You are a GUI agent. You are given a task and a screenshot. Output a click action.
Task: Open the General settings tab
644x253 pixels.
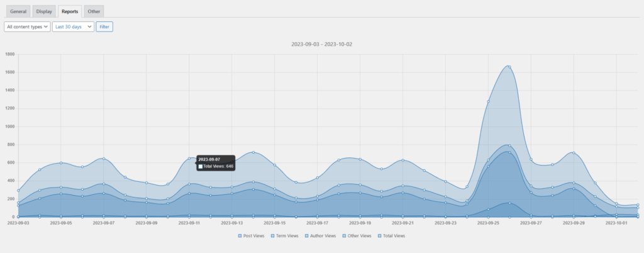tap(18, 11)
